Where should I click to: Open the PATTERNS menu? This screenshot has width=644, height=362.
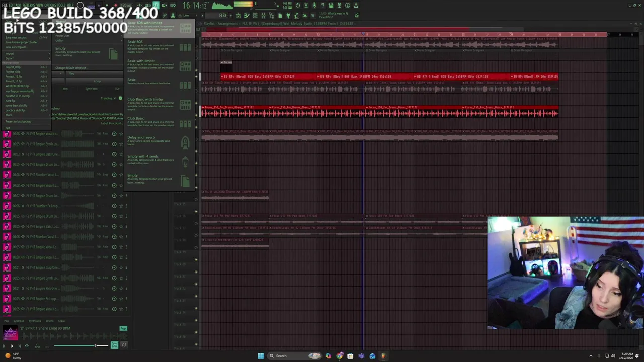(x=29, y=5)
